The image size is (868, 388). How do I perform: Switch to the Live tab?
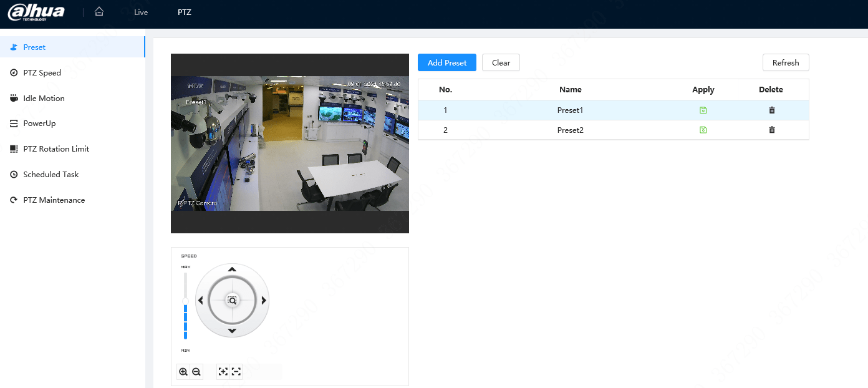pyautogui.click(x=140, y=12)
